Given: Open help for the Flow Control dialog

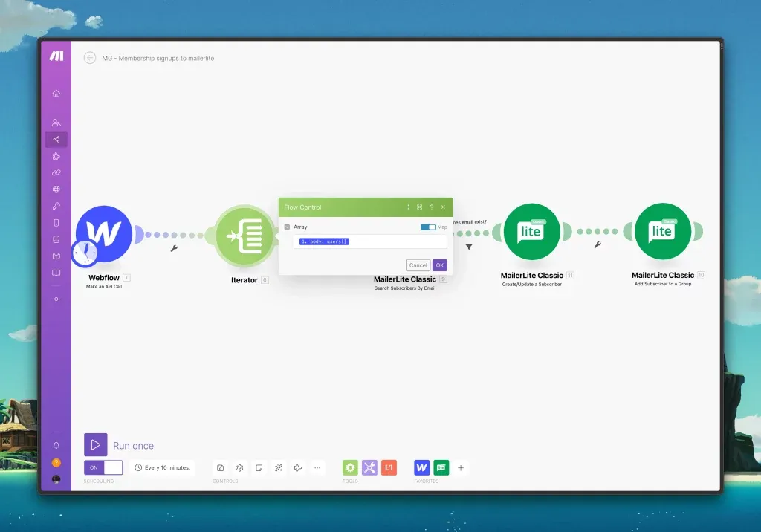Looking at the screenshot, I should tap(432, 207).
